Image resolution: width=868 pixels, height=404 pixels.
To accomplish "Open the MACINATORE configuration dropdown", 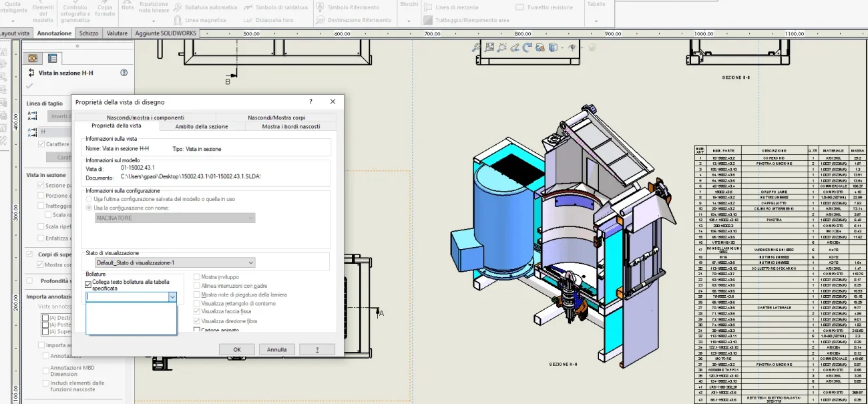I will (174, 218).
